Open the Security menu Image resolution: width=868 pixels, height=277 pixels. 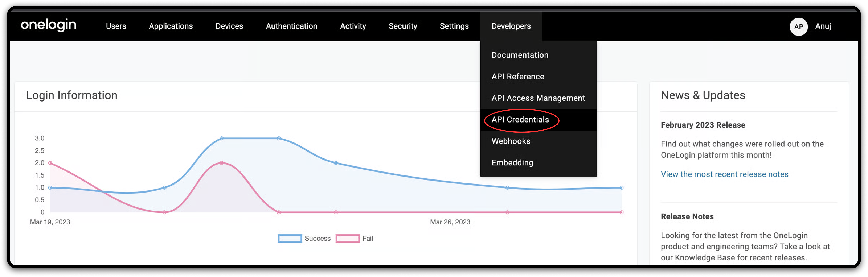403,26
